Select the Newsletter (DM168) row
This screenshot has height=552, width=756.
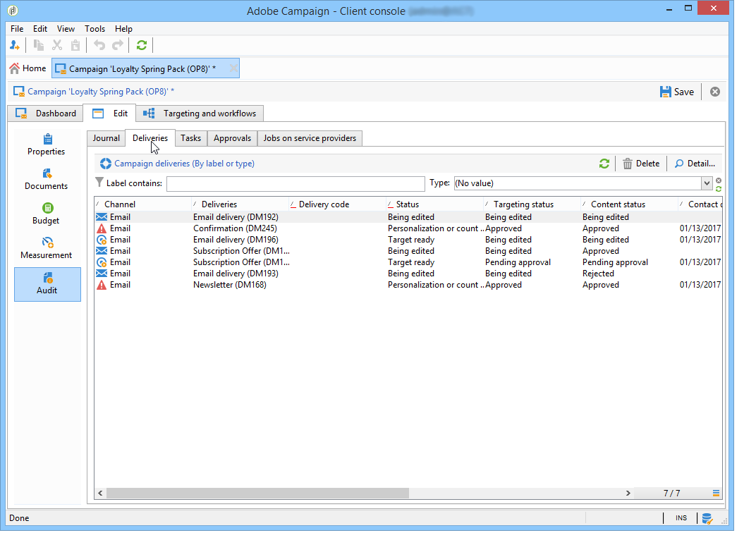click(x=408, y=285)
